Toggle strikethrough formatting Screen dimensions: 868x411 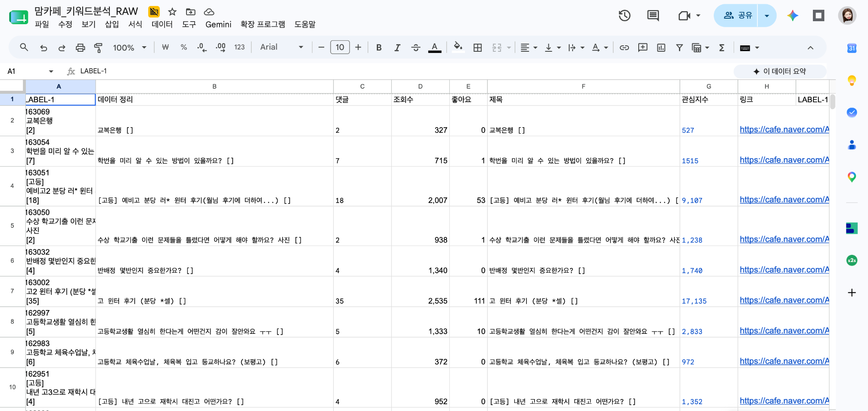coord(416,48)
